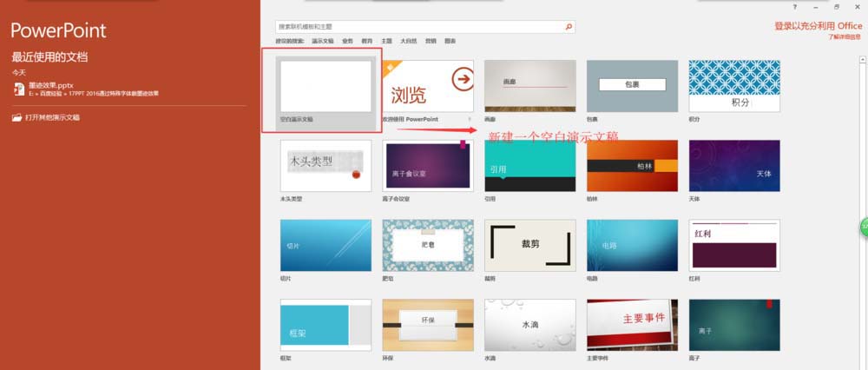This screenshot has width=868, height=370.
Task: Choose the 包裹 template
Action: (632, 86)
